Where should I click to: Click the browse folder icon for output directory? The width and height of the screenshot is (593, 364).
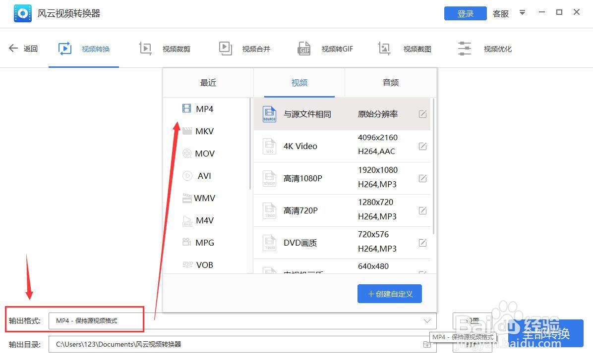point(426,344)
